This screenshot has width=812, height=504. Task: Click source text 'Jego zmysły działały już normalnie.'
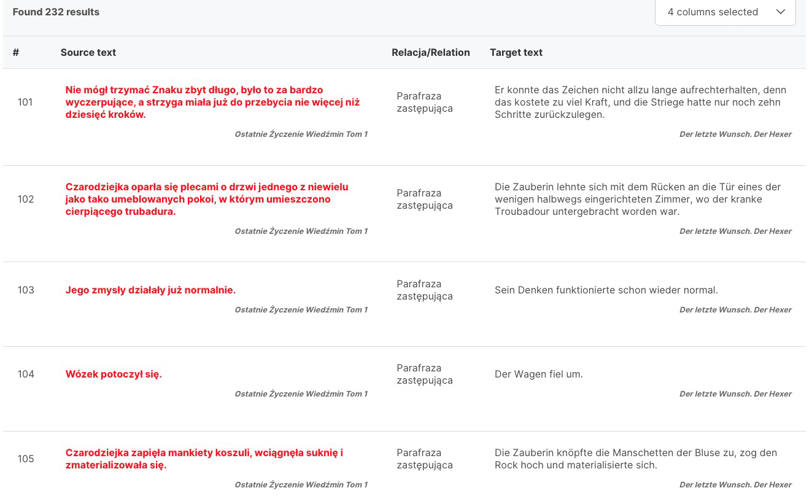tap(150, 290)
